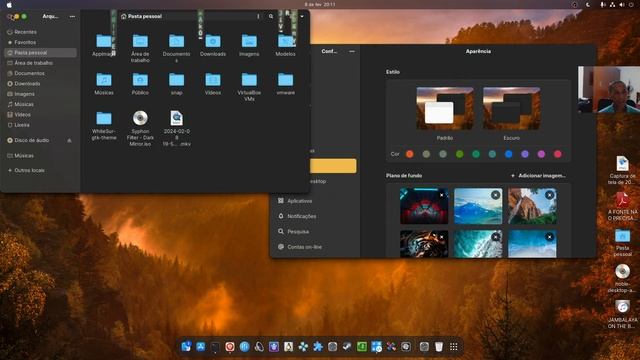Pick the red accent color
The width and height of the screenshot is (640, 360).
(558, 154)
